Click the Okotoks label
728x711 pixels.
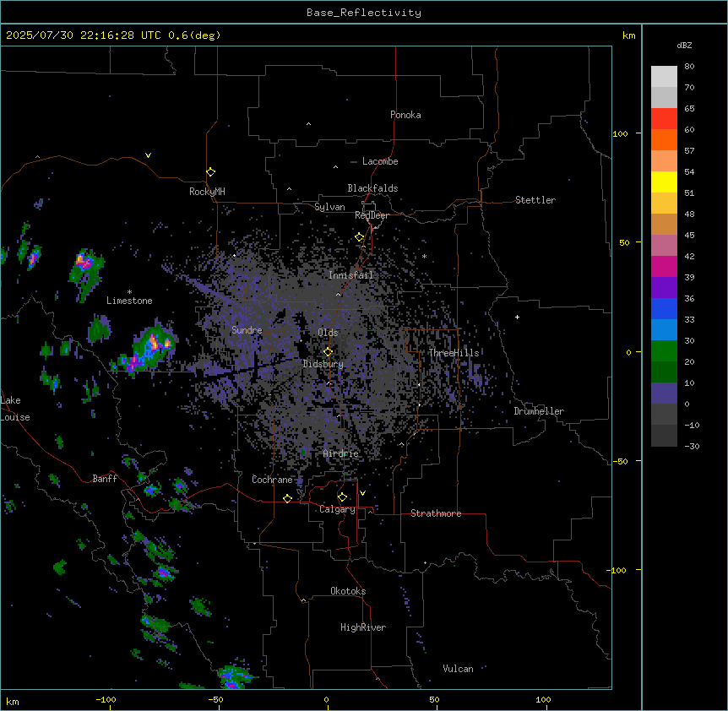[348, 591]
